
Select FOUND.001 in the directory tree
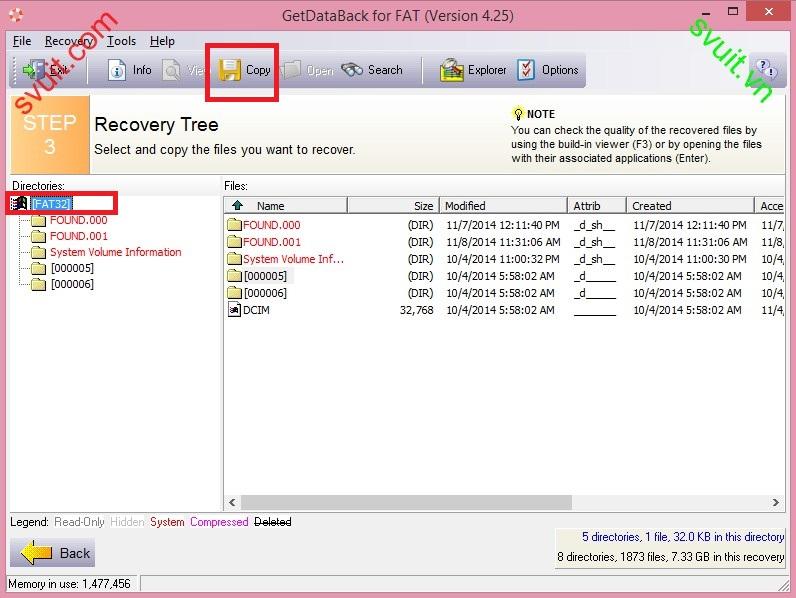pyautogui.click(x=79, y=236)
